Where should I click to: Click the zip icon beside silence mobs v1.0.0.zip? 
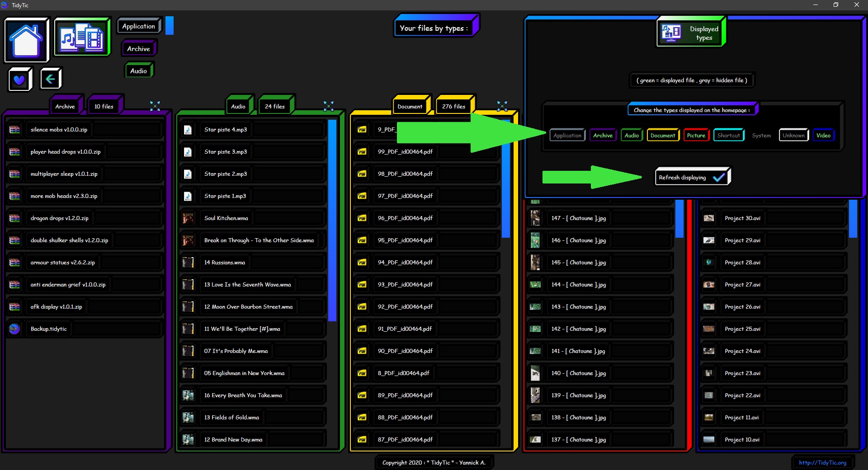(x=14, y=130)
